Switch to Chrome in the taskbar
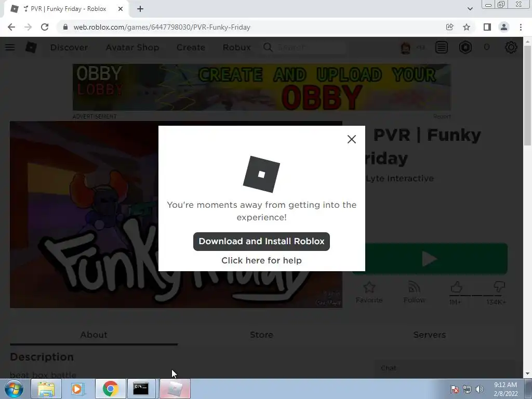The width and height of the screenshot is (532, 399). 110,389
